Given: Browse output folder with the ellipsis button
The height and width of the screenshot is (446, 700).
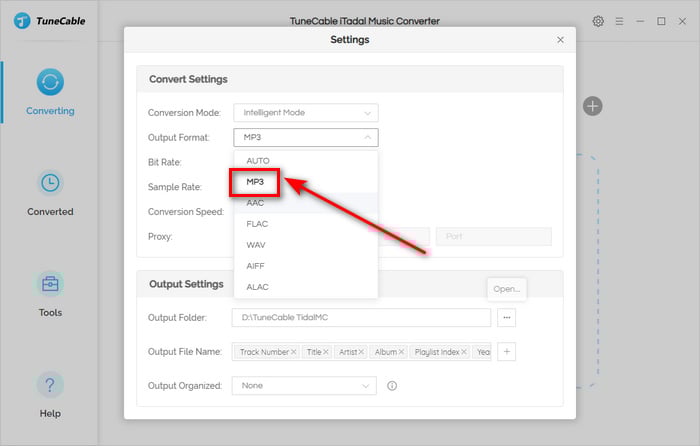Looking at the screenshot, I should 507,317.
